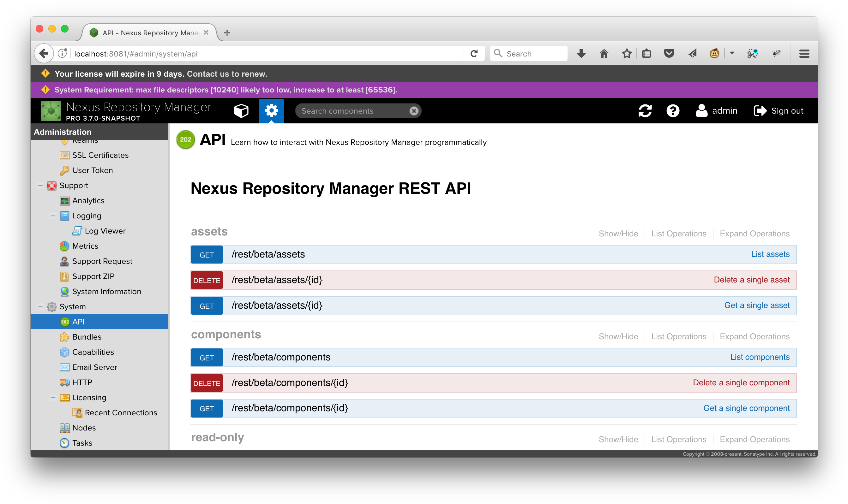Click Get a single asset link

[x=757, y=305]
